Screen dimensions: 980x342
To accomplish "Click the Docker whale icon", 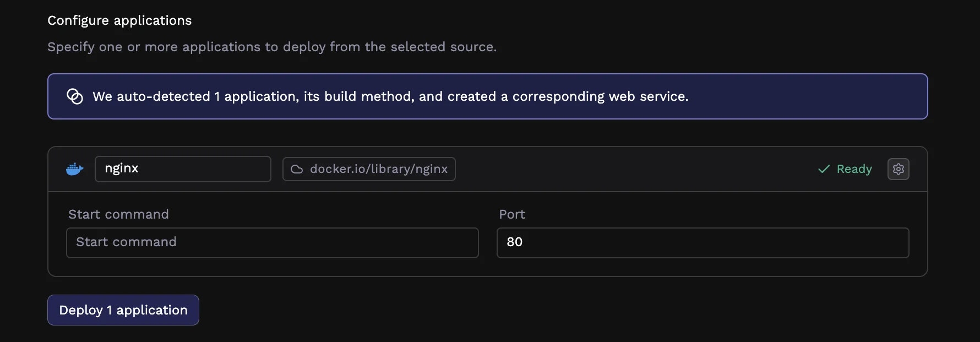I will point(74,169).
